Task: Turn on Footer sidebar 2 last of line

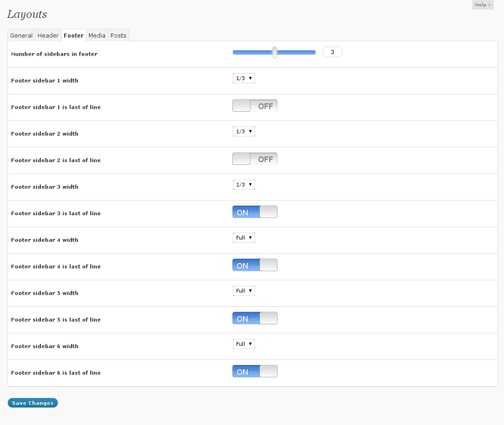Action: click(255, 159)
